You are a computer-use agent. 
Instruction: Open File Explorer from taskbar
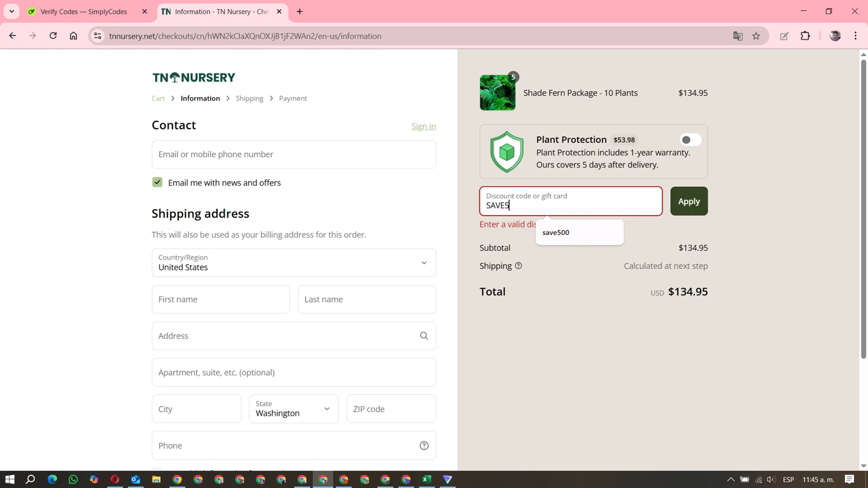156,479
